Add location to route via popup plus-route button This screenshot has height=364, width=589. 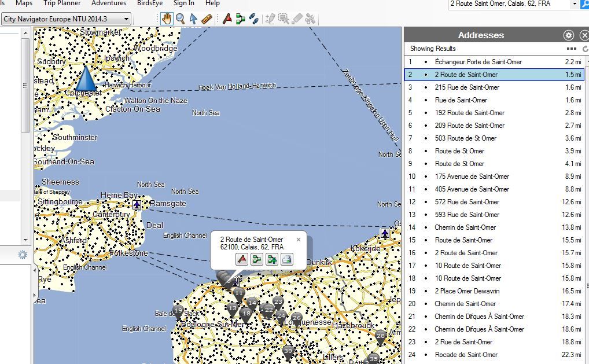[272, 259]
